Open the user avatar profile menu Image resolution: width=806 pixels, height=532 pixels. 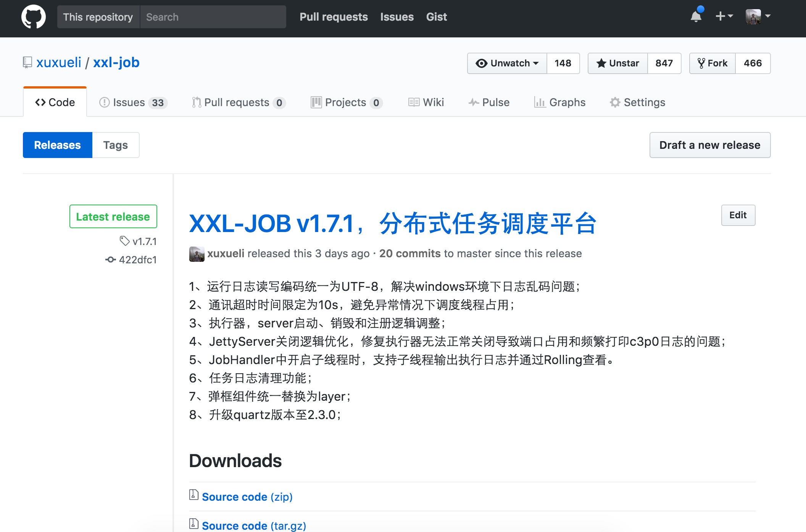click(758, 16)
